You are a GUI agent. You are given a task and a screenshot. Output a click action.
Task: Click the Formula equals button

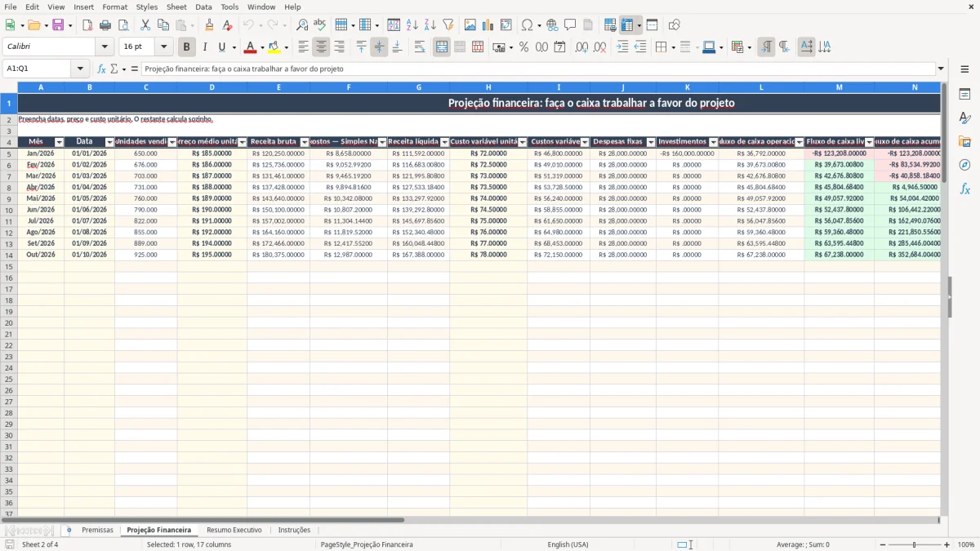click(x=134, y=69)
